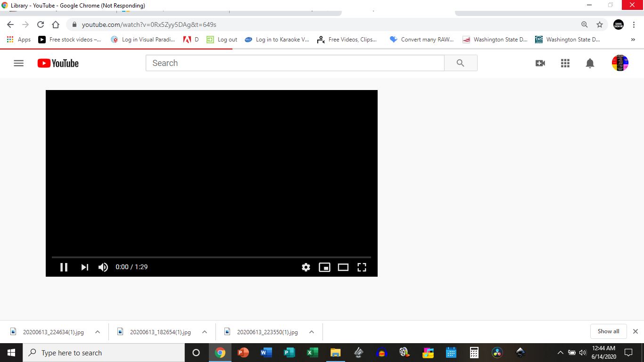Launch DaVinci Resolve from the taskbar
Image resolution: width=644 pixels, height=362 pixels.
pyautogui.click(x=497, y=353)
